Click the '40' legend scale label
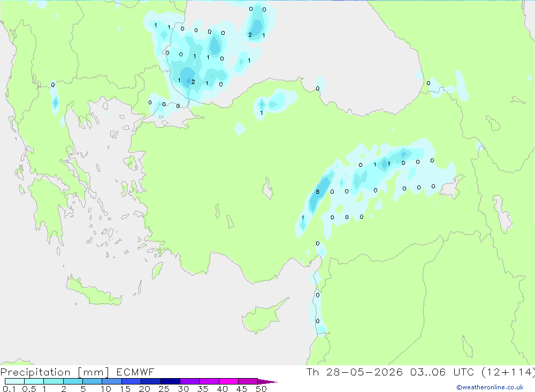 (x=223, y=389)
